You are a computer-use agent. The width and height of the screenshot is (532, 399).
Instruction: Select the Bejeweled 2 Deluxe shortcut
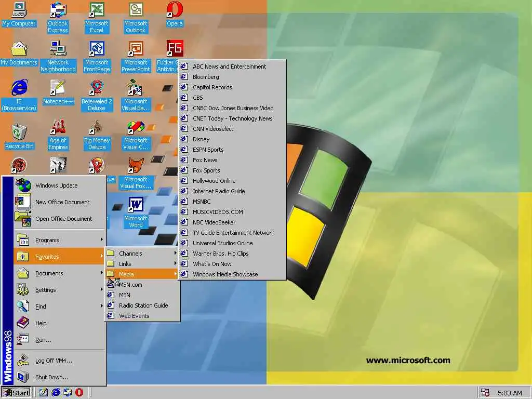click(x=97, y=96)
